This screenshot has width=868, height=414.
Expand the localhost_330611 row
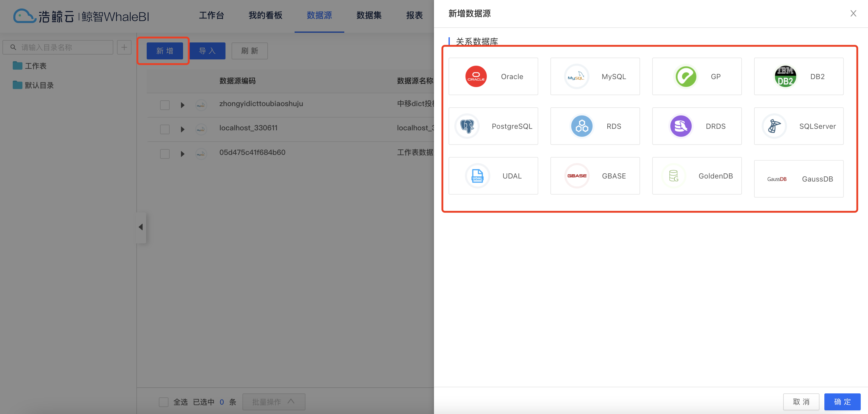182,129
